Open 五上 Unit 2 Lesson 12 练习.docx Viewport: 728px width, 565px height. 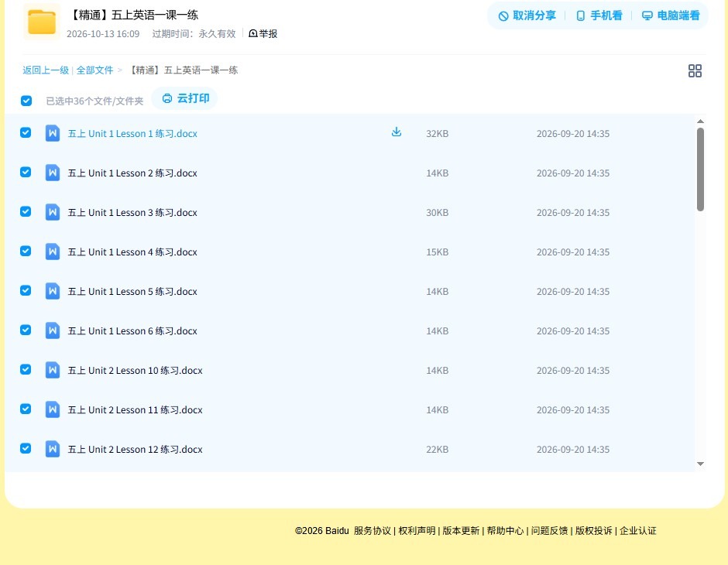135,449
